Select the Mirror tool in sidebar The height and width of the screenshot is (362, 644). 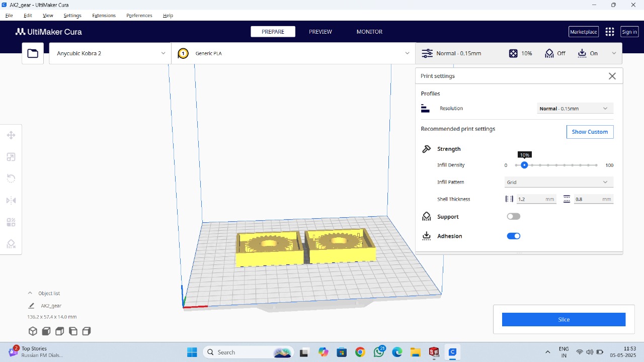click(11, 201)
